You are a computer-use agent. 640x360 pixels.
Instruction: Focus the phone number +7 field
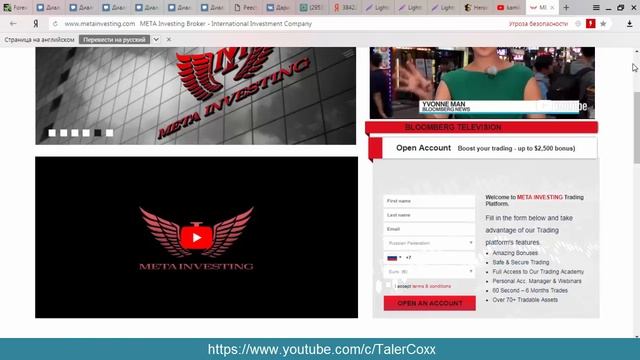440,258
